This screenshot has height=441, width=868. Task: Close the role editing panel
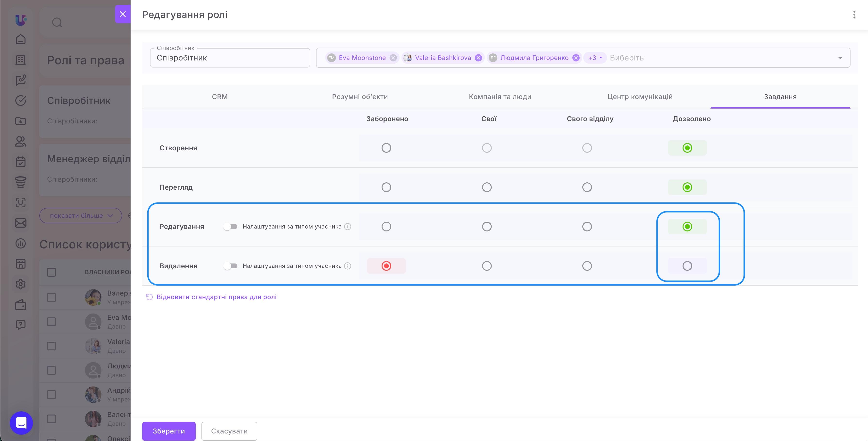coord(123,14)
